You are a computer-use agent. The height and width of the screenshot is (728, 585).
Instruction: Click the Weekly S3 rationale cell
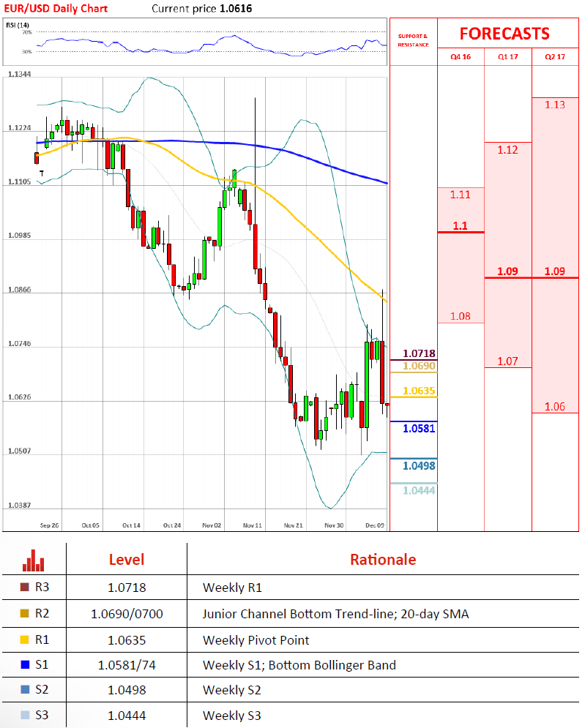(232, 716)
